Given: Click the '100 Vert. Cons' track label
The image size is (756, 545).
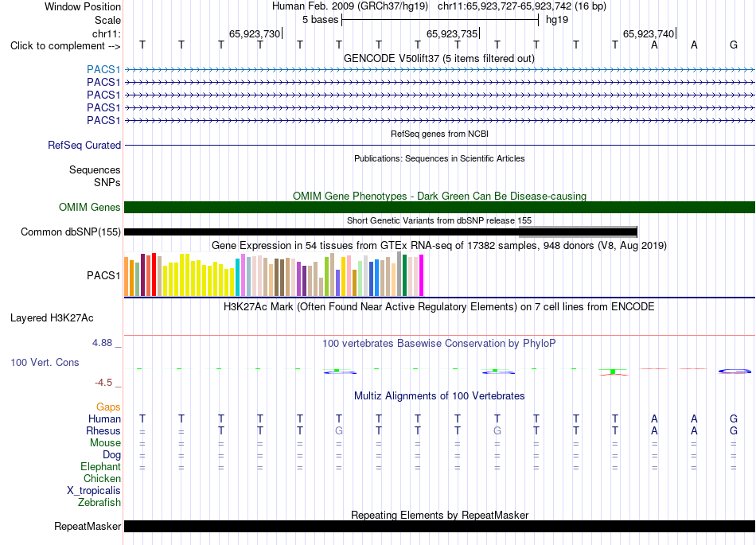Looking at the screenshot, I should pyautogui.click(x=45, y=362).
